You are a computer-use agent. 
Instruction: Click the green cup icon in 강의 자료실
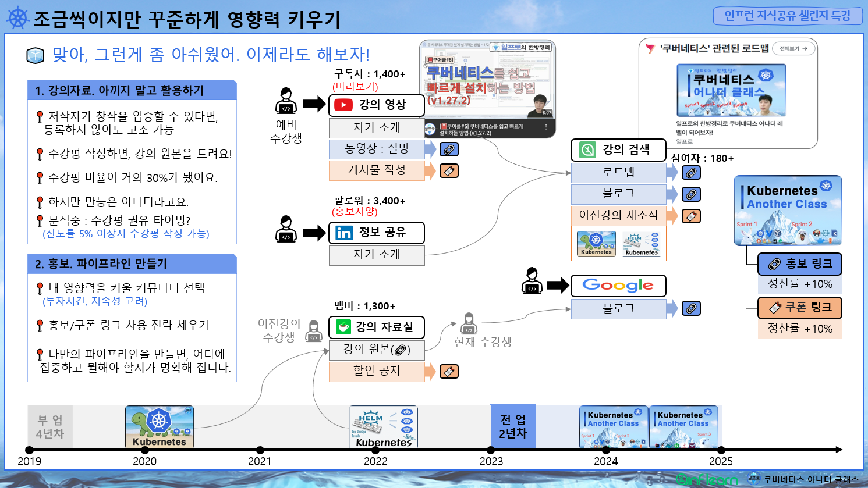pyautogui.click(x=343, y=327)
